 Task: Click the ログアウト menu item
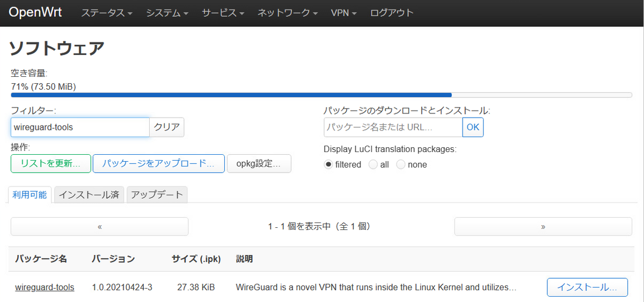[392, 13]
